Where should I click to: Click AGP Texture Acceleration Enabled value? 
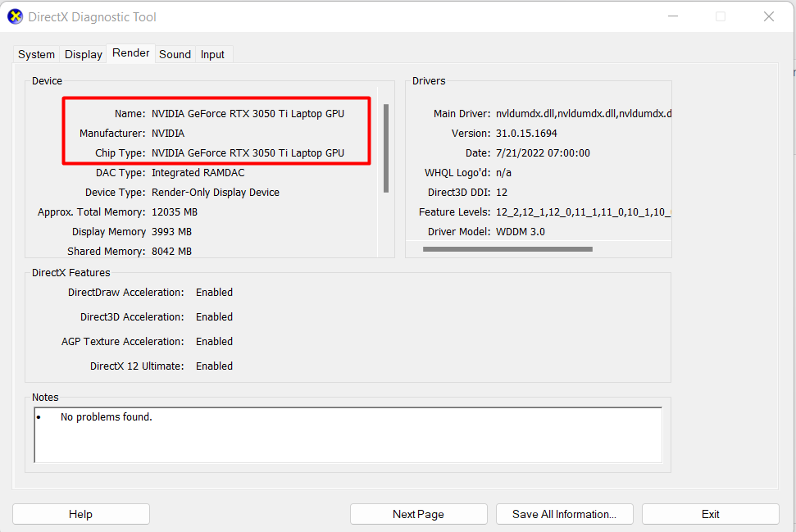point(214,342)
